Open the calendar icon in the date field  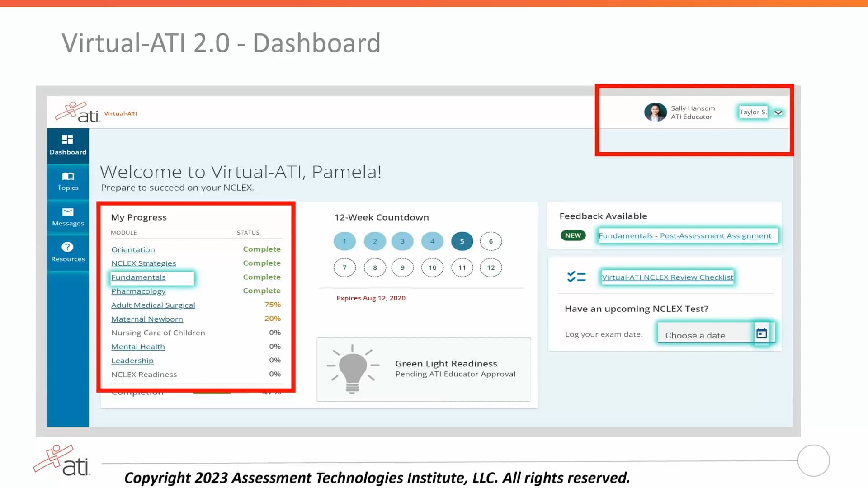[762, 333]
